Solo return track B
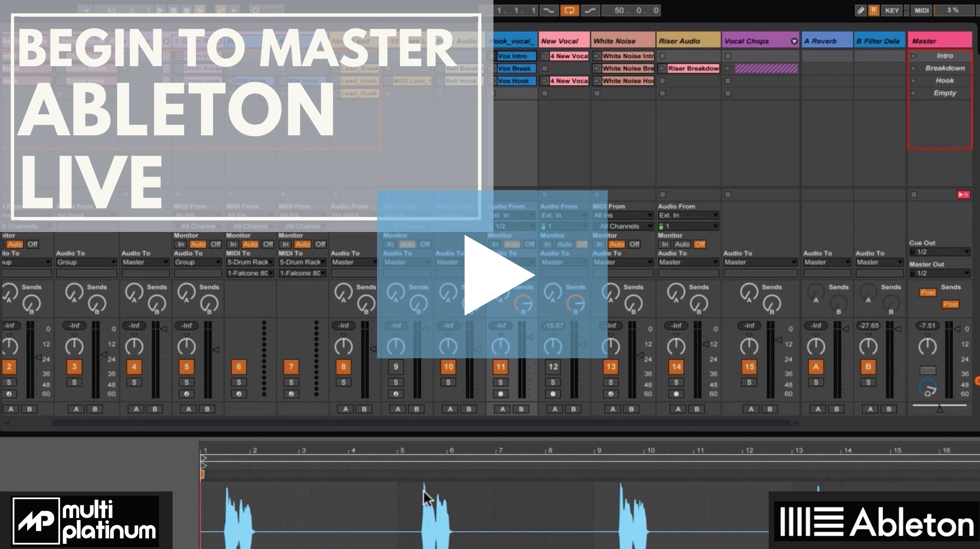The image size is (980, 549). pos(868,382)
